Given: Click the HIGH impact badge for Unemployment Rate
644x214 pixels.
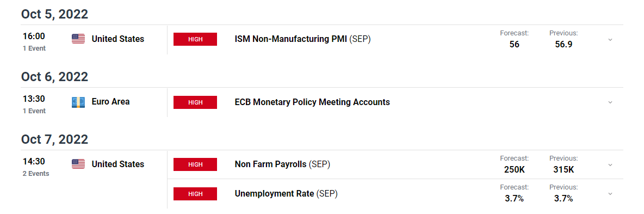Looking at the screenshot, I should coord(195,194).
